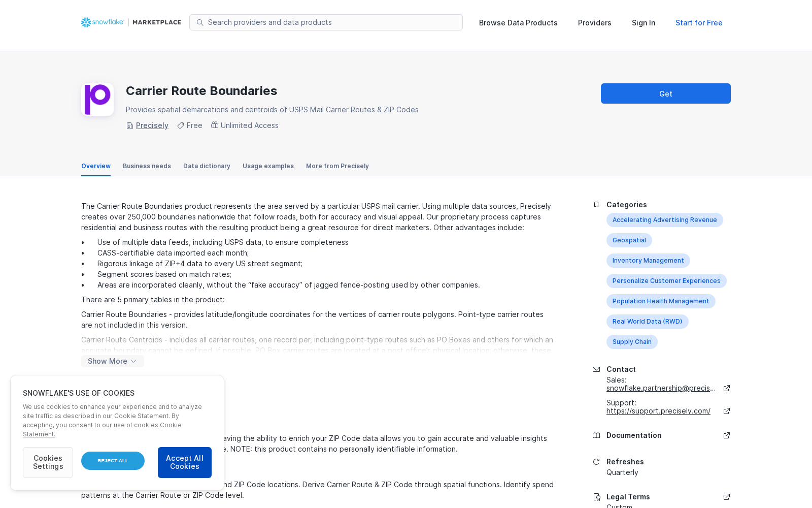Click the gift icon beside Unlimited Access

tap(215, 125)
